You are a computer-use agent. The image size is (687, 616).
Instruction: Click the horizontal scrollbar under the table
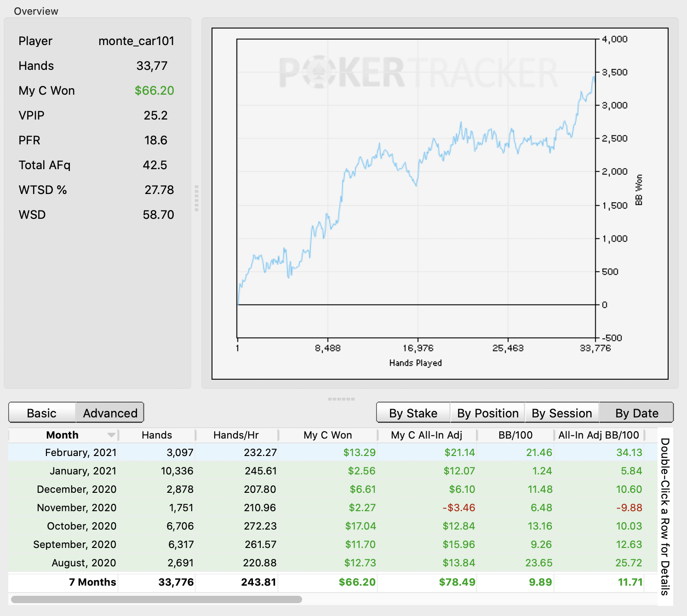point(156,599)
